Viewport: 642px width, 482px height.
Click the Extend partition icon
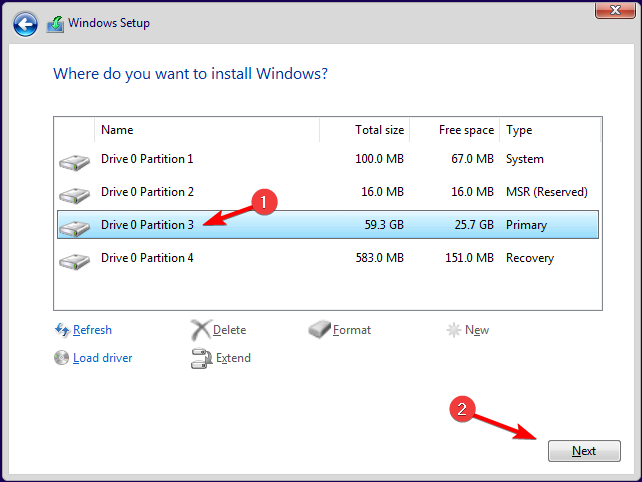tap(200, 358)
